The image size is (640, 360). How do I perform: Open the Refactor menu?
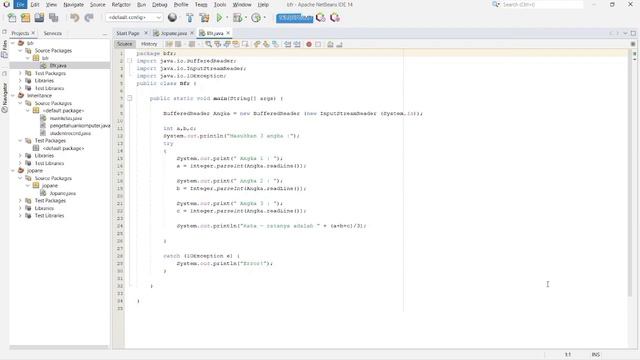click(x=121, y=4)
